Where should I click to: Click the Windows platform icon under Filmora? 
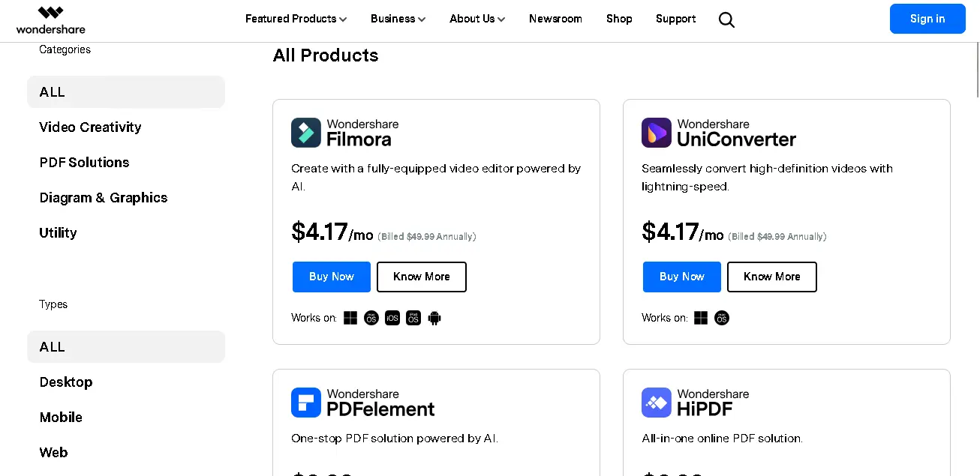click(x=350, y=318)
